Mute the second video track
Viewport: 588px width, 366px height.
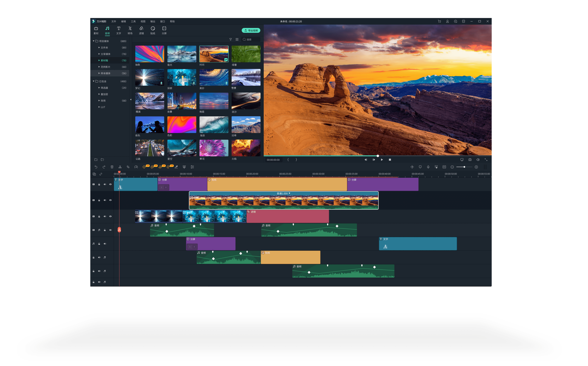105,200
